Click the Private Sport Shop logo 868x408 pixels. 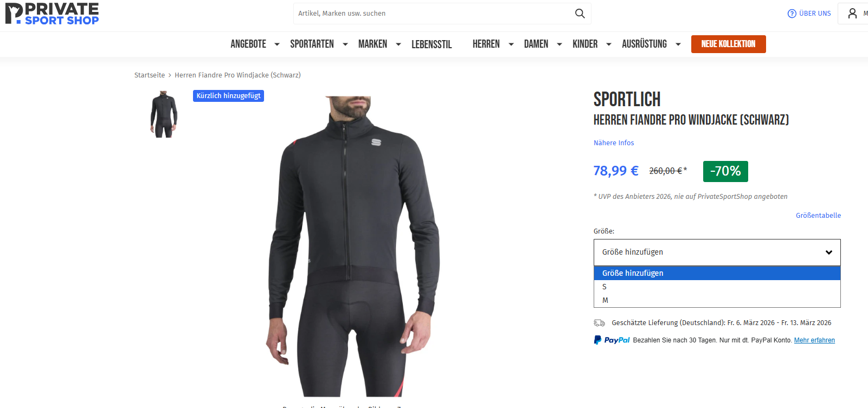[x=52, y=14]
